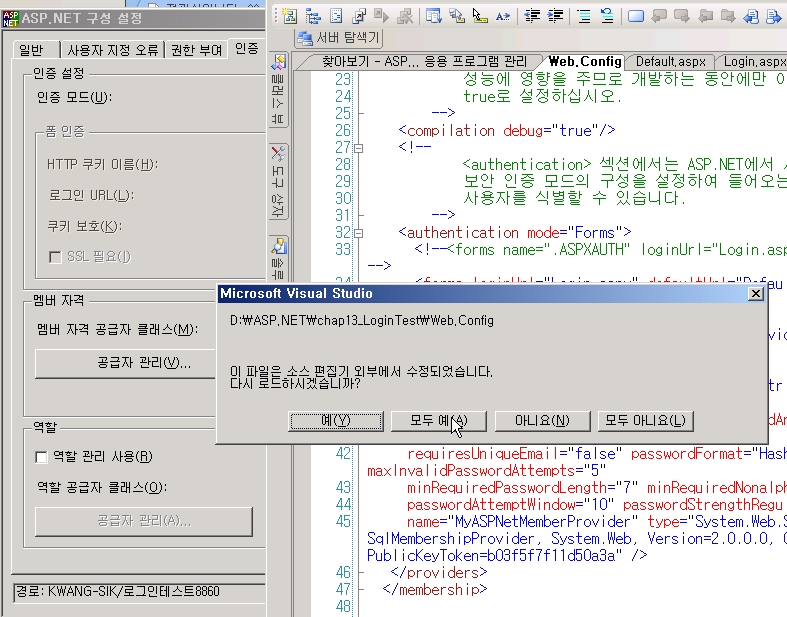787x617 pixels.
Task: Click the 경로: KWANG-SIK status field
Action: tap(139, 592)
